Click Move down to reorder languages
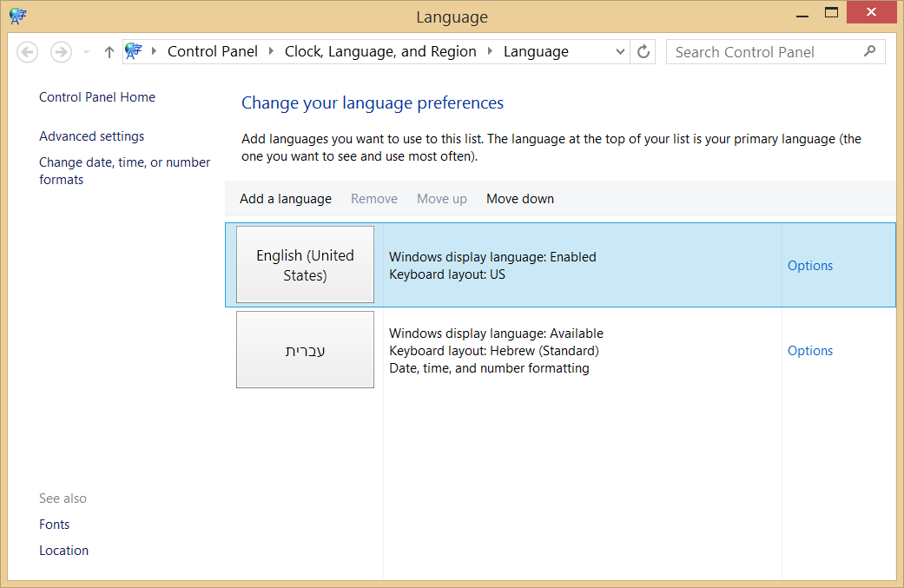This screenshot has width=904, height=588. (519, 198)
